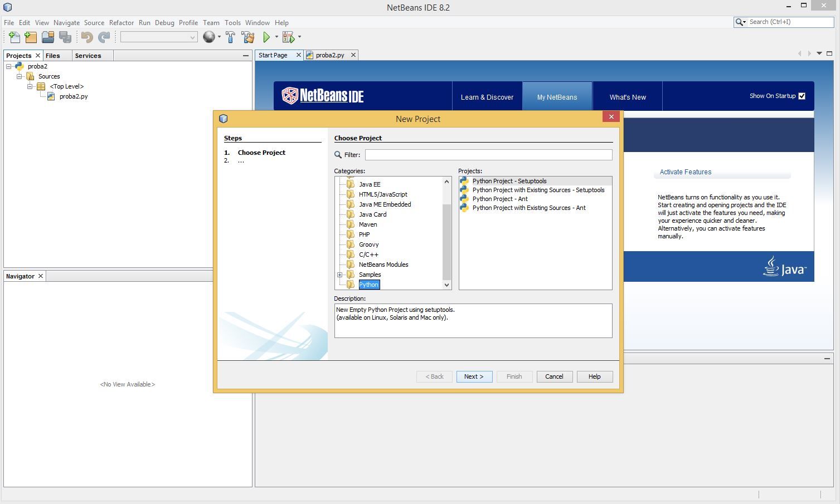Open the Refactor menu

point(122,23)
